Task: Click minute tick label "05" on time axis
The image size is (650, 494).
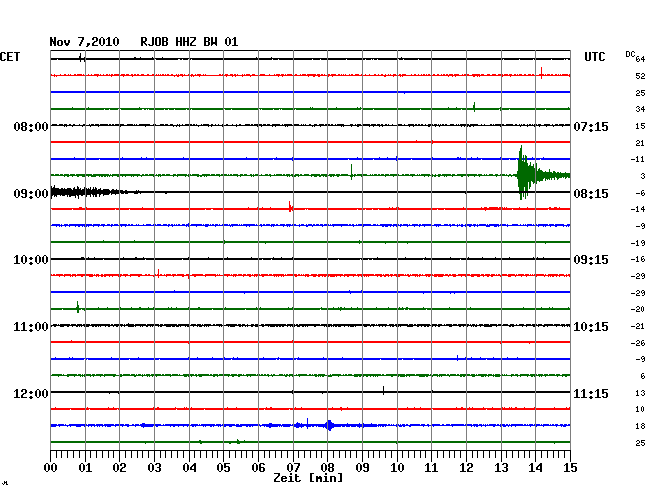Action: 223,468
